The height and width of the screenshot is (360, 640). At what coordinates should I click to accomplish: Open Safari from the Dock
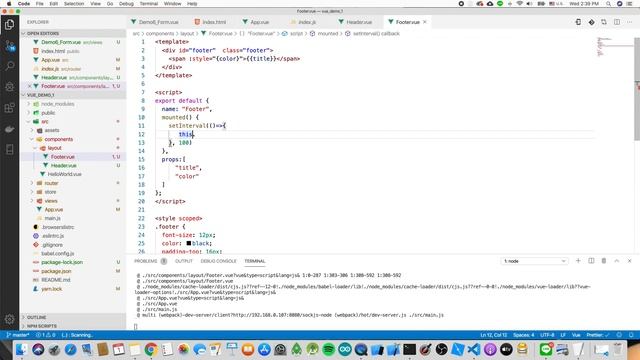(70, 349)
